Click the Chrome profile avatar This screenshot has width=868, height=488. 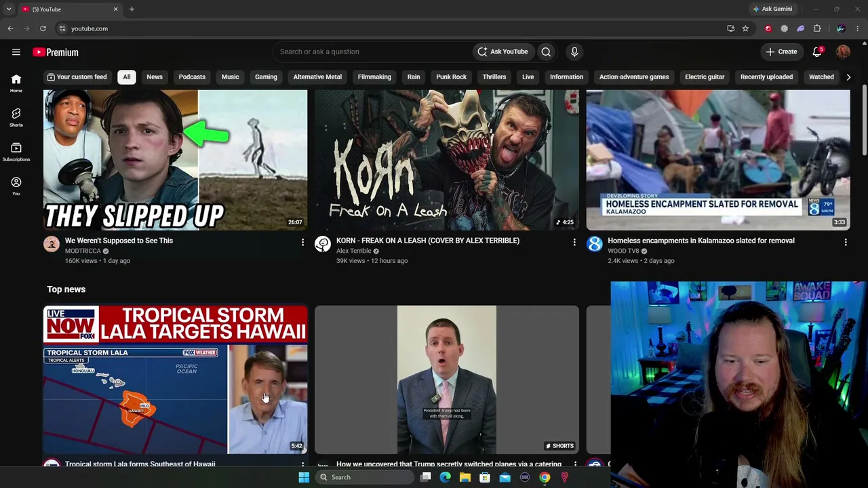pos(841,28)
